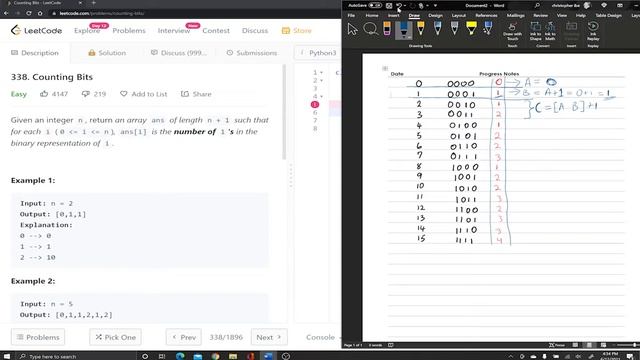Collapse code fold arrow at line 4
The width and height of the screenshot is (640, 360).
(x=321, y=96)
